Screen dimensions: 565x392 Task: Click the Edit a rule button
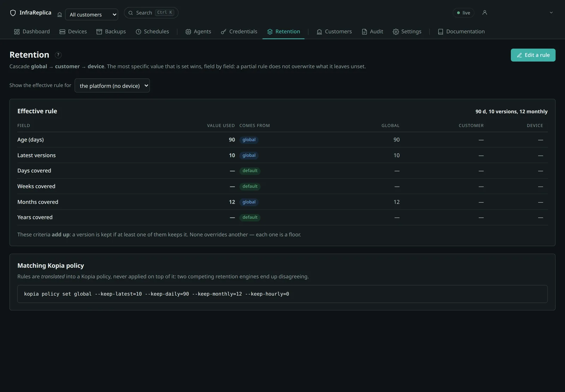click(x=533, y=55)
